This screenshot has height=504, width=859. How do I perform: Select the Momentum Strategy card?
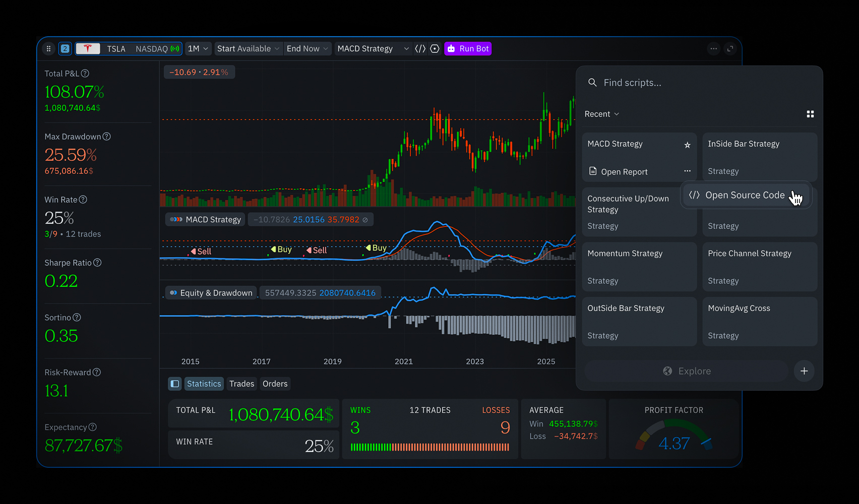click(x=639, y=267)
